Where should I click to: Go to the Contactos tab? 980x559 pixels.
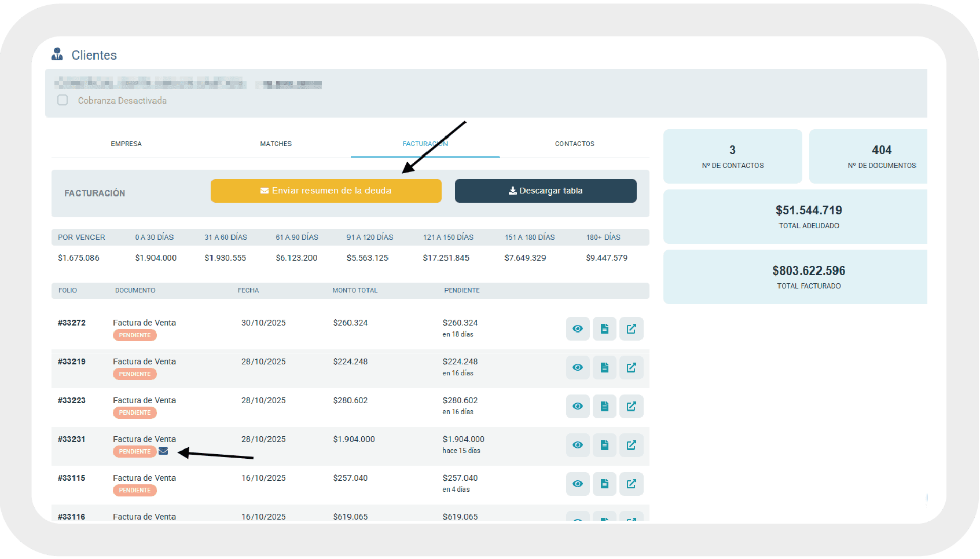coord(575,144)
